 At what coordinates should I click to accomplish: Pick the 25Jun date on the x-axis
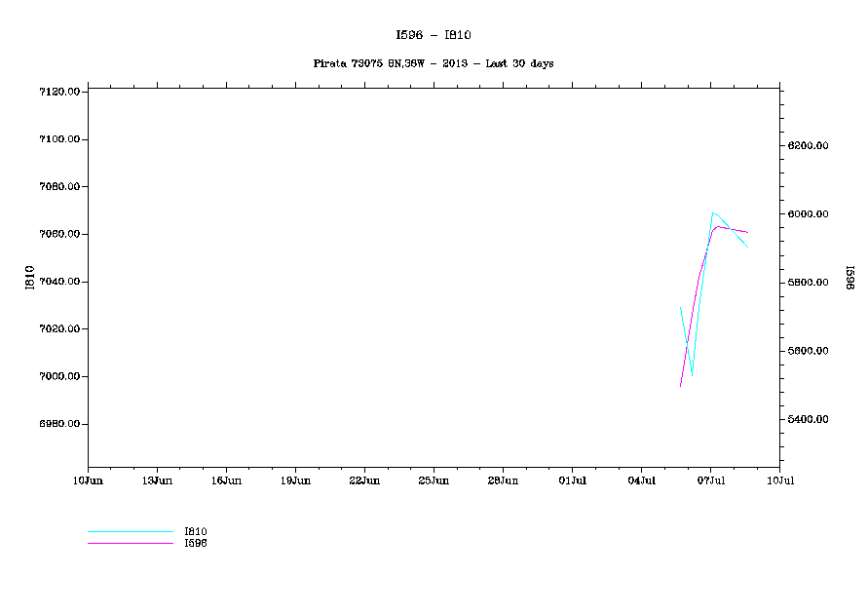tap(434, 480)
